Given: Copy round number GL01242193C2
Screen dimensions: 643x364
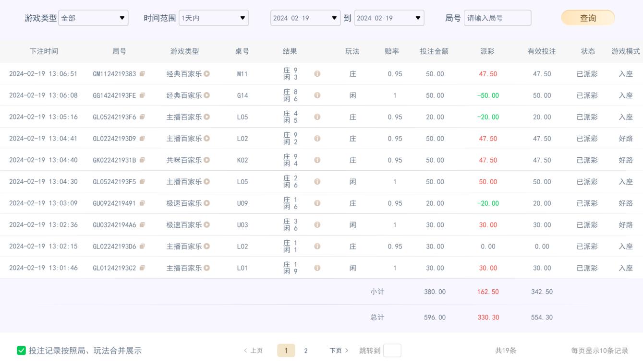Looking at the screenshot, I should point(142,268).
